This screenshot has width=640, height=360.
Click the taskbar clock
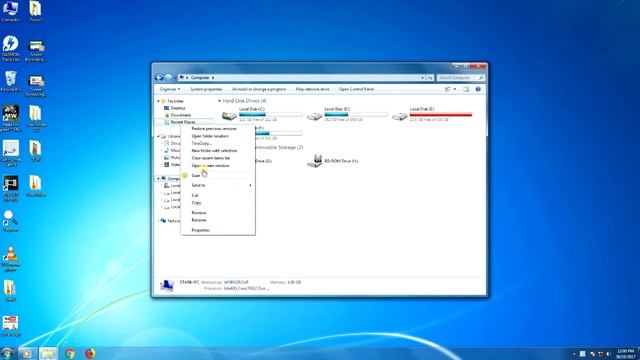[625, 353]
